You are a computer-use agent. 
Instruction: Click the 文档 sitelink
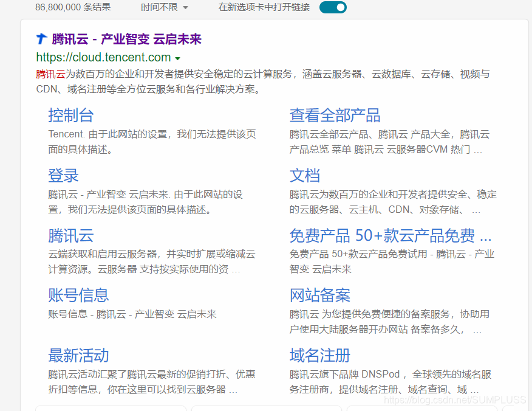(x=305, y=176)
